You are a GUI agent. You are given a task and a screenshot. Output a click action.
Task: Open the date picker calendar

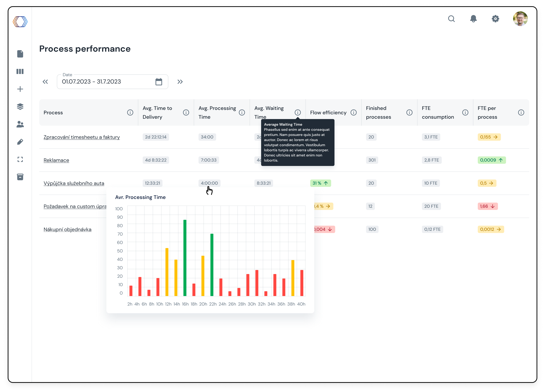point(158,82)
